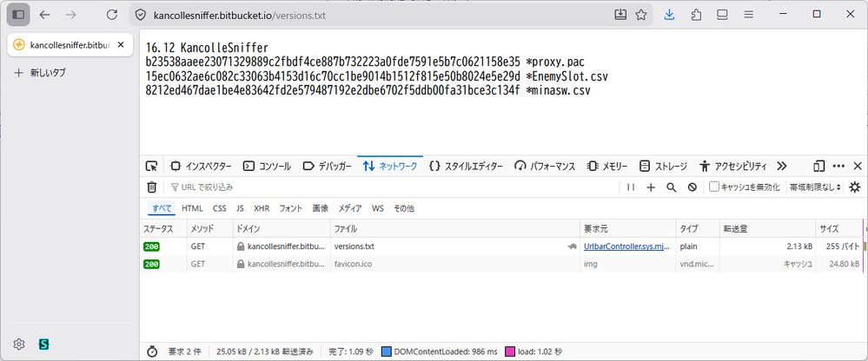Bookmark this page with the star icon
The image size is (868, 361).
641,15
